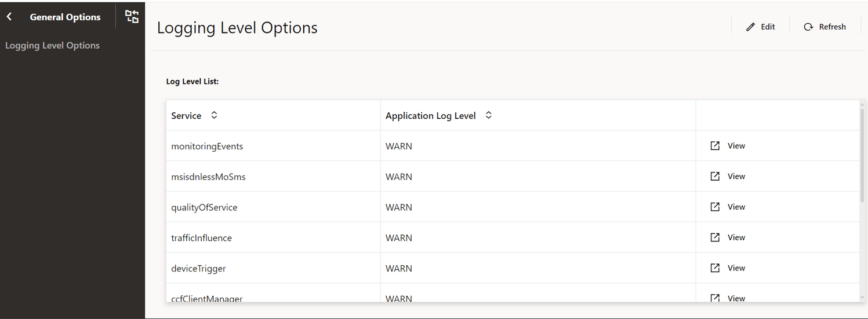Select the qualityOfService service cell
Image resolution: width=868 pixels, height=319 pixels.
(273, 207)
